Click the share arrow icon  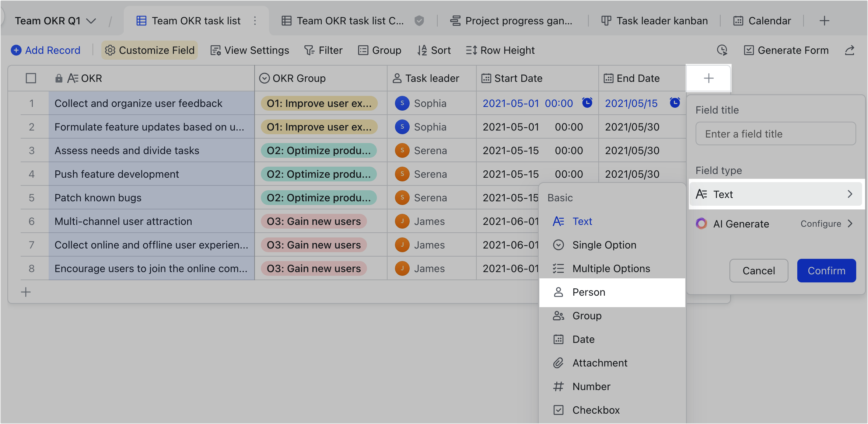(850, 50)
